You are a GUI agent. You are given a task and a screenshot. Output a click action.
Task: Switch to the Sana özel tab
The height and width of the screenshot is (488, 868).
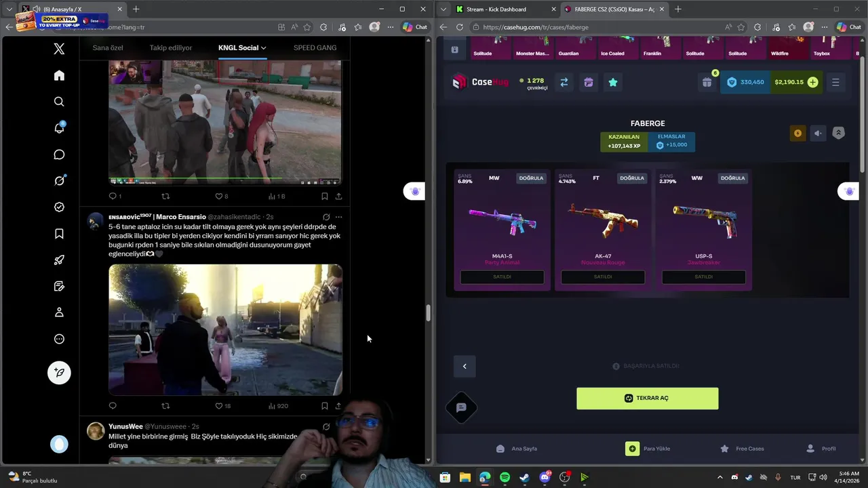[108, 48]
